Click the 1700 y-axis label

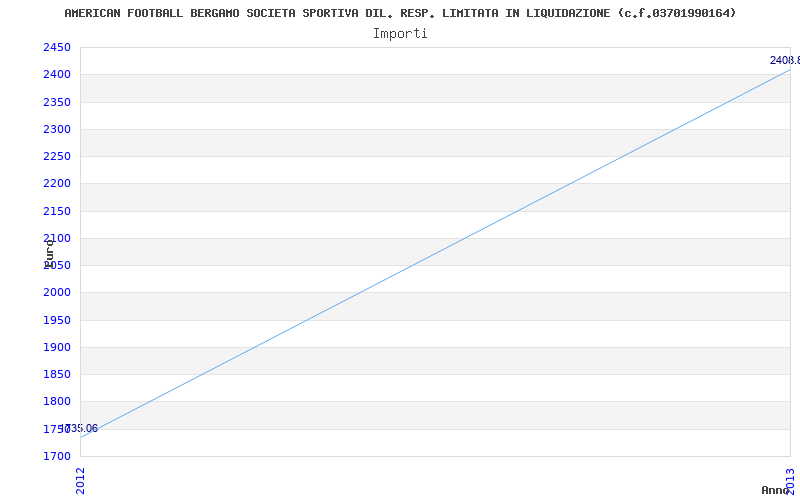click(57, 456)
